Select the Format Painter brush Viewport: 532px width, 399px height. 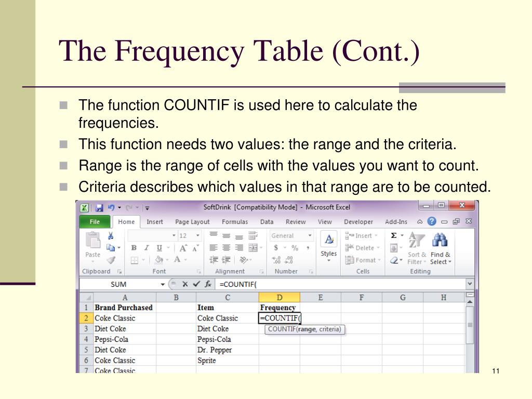point(111,260)
